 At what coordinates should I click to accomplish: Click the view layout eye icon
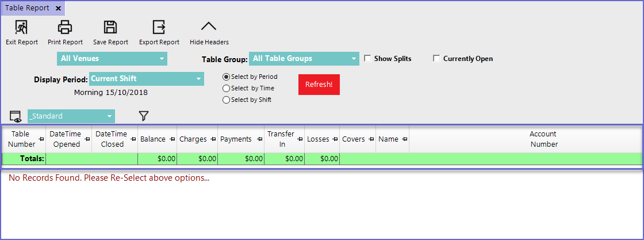[16, 116]
